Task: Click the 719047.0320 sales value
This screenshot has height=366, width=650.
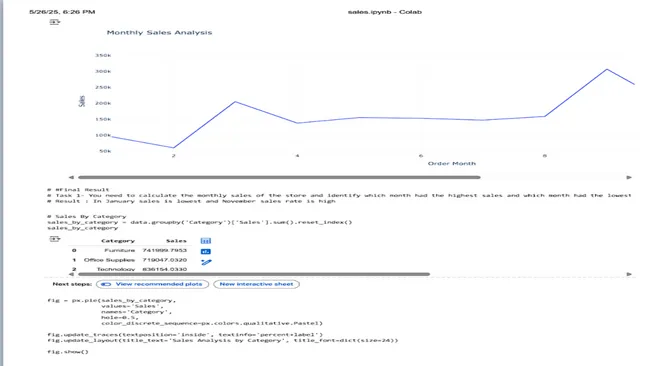Action: click(x=165, y=260)
